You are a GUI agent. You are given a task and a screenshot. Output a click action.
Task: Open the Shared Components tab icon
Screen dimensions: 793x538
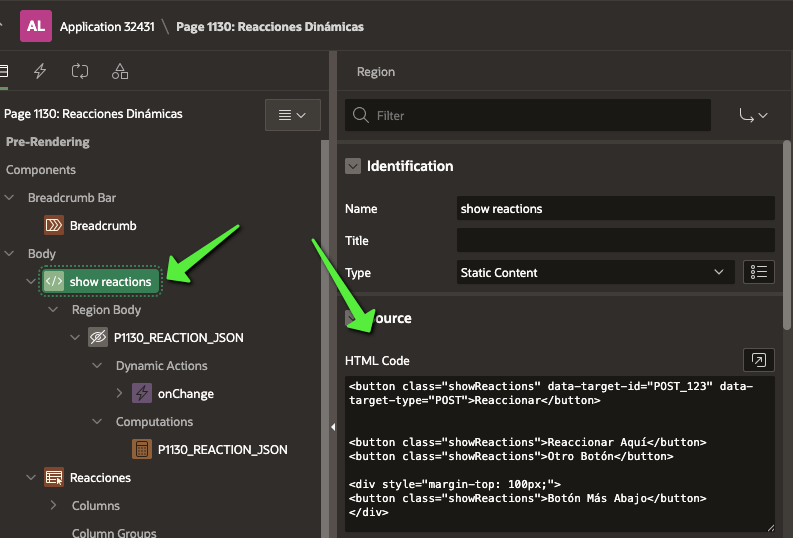120,71
